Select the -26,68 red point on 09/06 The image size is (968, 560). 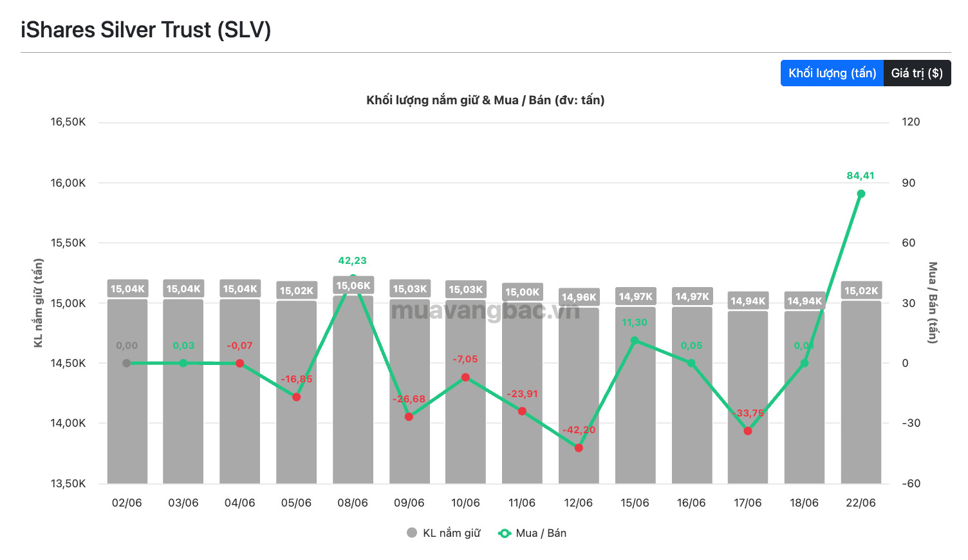[409, 417]
